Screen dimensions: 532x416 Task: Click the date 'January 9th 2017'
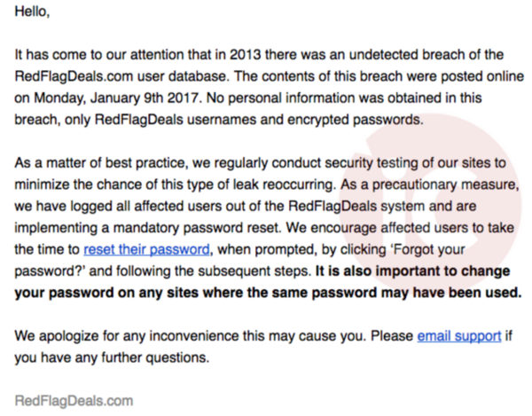tap(145, 98)
